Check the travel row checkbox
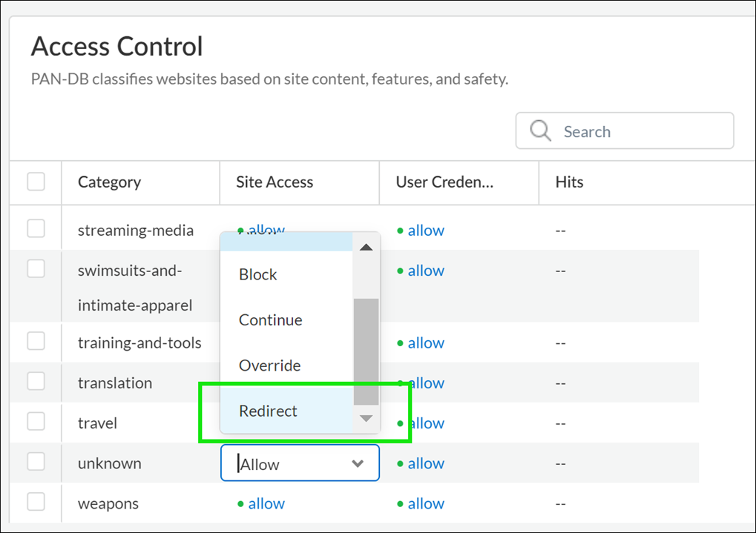This screenshot has height=533, width=756. [36, 421]
